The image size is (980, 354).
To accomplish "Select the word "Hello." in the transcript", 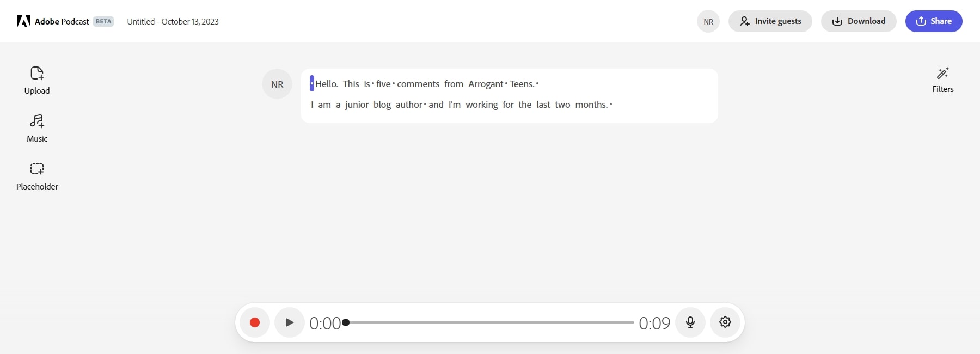I will coord(327,84).
